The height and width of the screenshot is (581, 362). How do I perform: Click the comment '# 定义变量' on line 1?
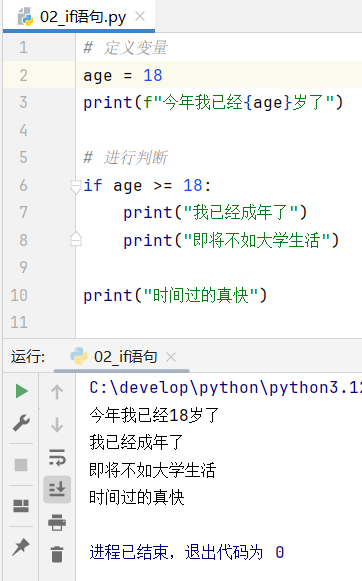coord(125,47)
